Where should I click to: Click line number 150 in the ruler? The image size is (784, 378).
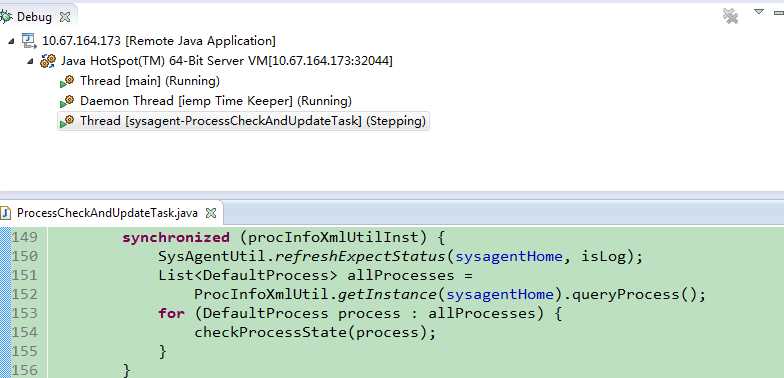[x=24, y=256]
